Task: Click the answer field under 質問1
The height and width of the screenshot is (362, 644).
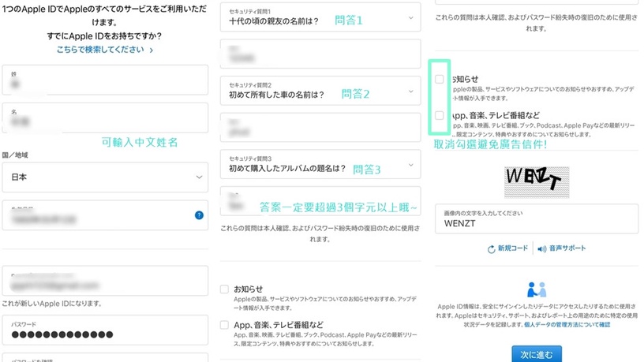Action: [320, 54]
